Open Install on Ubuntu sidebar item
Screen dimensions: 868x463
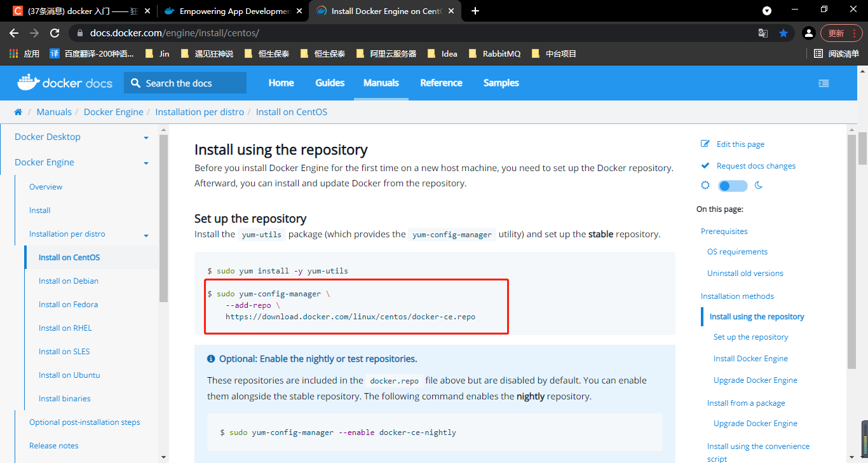tap(69, 375)
